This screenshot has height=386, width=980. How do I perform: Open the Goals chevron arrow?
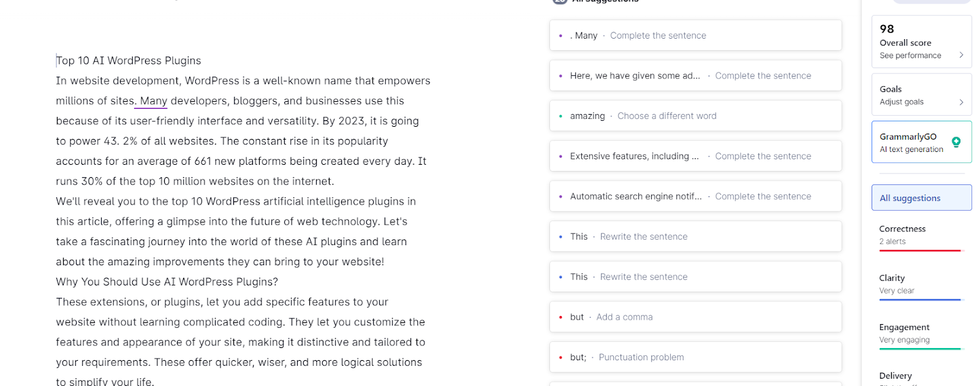[x=961, y=102]
